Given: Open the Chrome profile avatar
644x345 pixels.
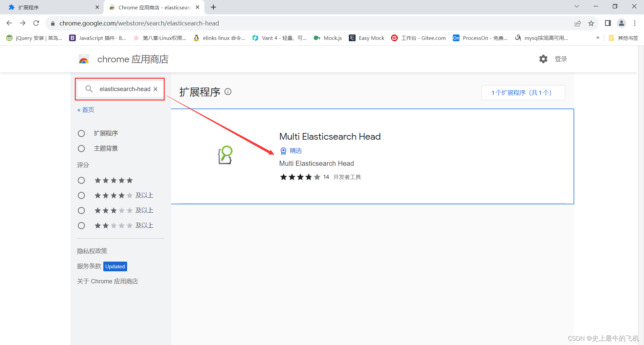Looking at the screenshot, I should point(622,23).
